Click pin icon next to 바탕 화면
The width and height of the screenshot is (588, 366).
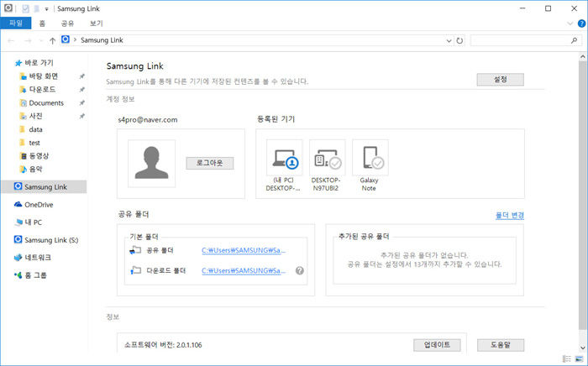[x=81, y=76]
